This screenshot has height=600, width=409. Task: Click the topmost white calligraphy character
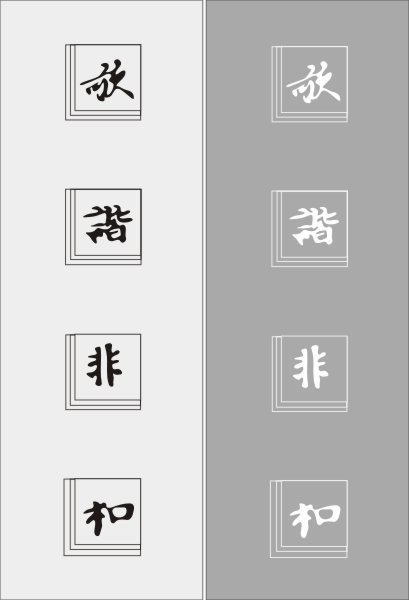pos(313,82)
